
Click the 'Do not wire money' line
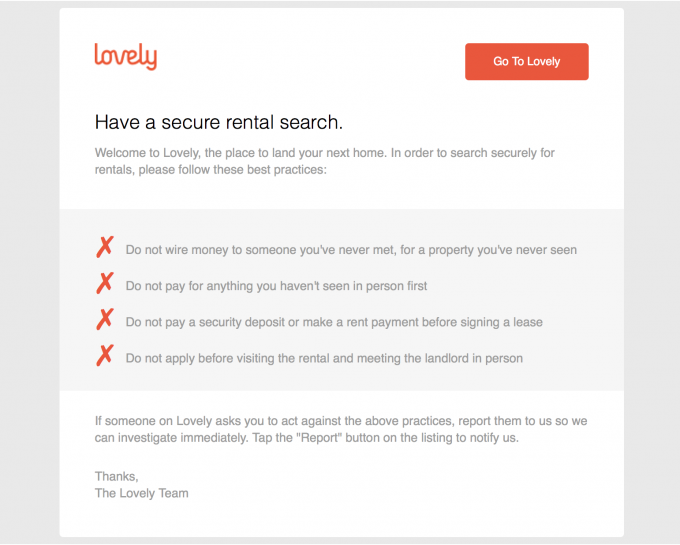(351, 250)
